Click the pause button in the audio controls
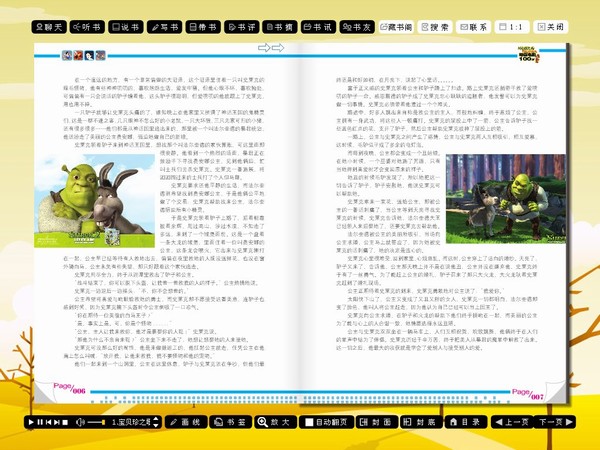 pos(40,422)
